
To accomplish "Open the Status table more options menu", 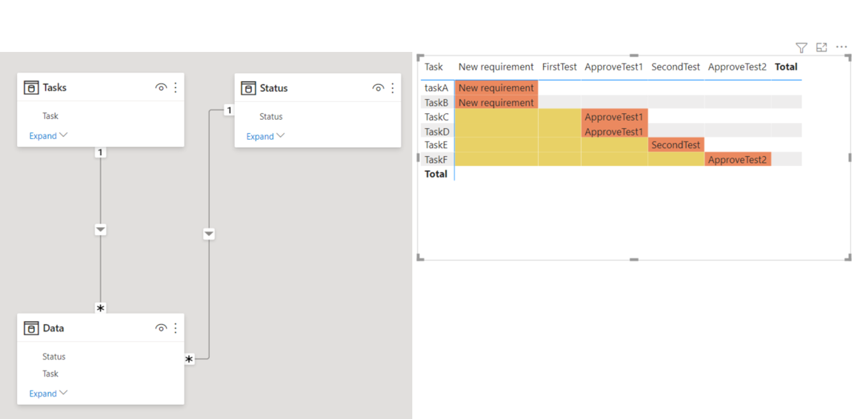I will point(392,88).
